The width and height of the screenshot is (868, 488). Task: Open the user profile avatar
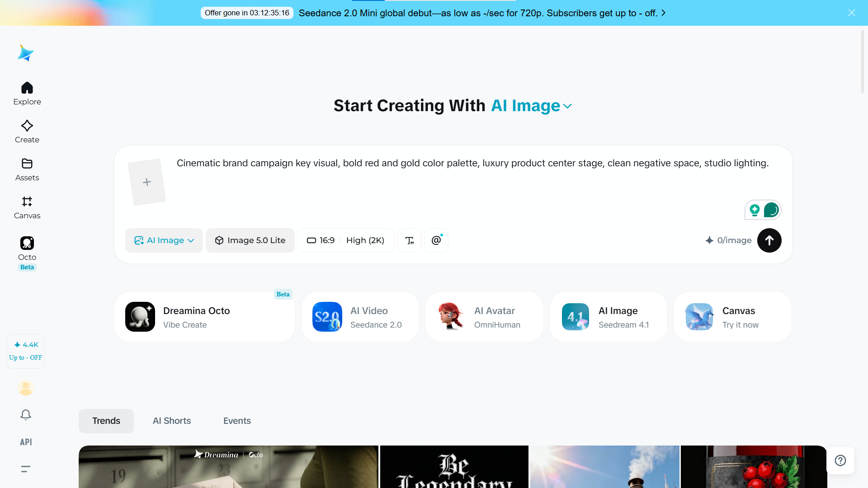[26, 388]
